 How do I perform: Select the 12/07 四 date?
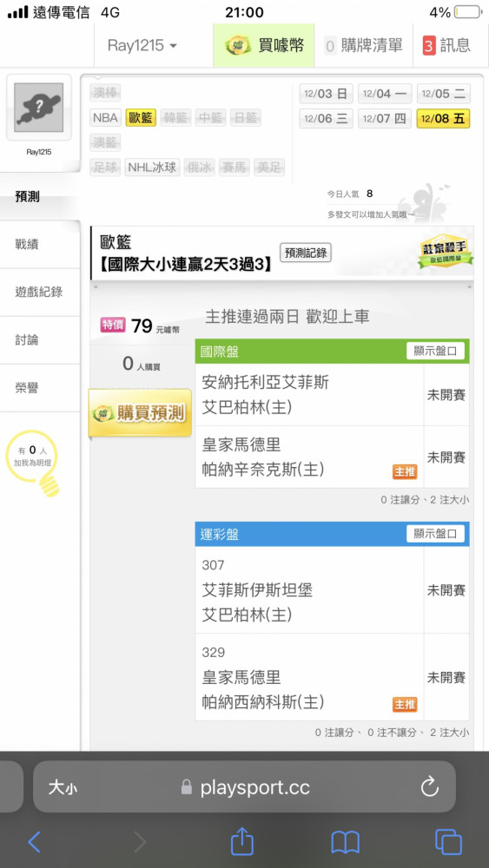(x=384, y=118)
